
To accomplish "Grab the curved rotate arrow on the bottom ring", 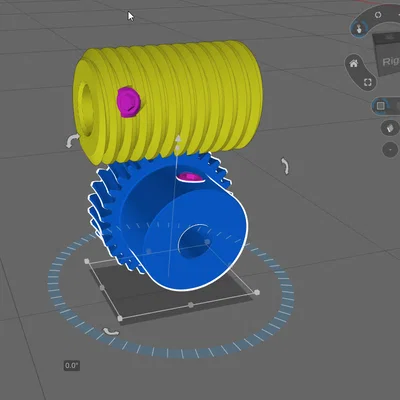I will (111, 332).
